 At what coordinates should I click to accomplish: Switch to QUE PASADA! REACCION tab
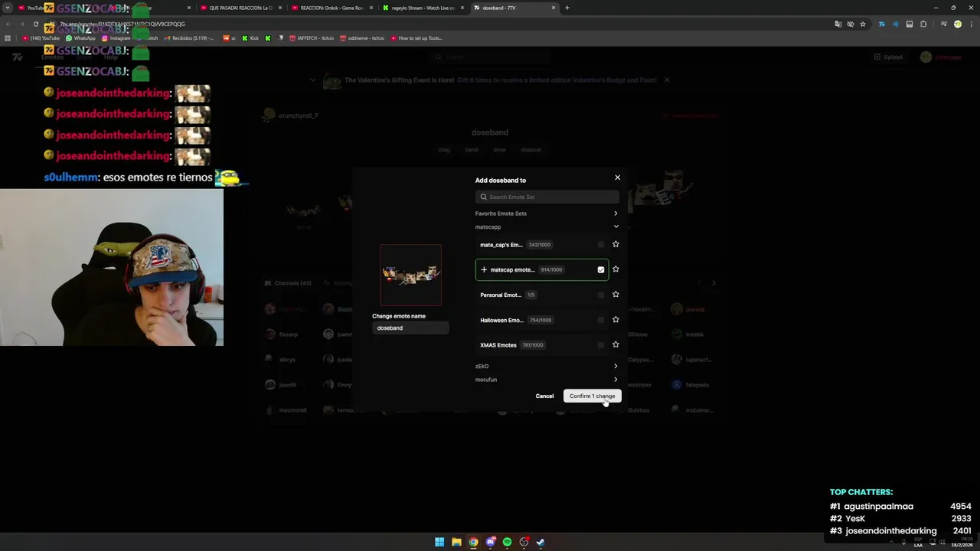pyautogui.click(x=240, y=8)
